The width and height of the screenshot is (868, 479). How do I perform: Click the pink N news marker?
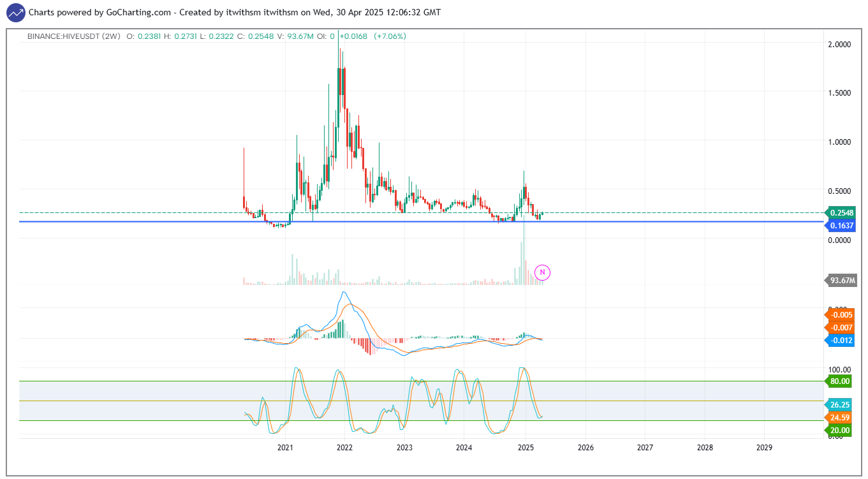542,272
